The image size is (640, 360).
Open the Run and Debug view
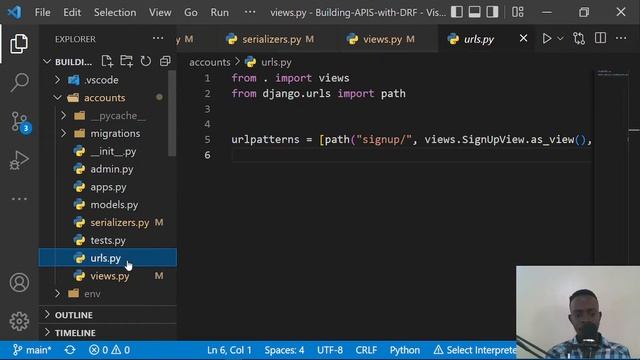19,160
